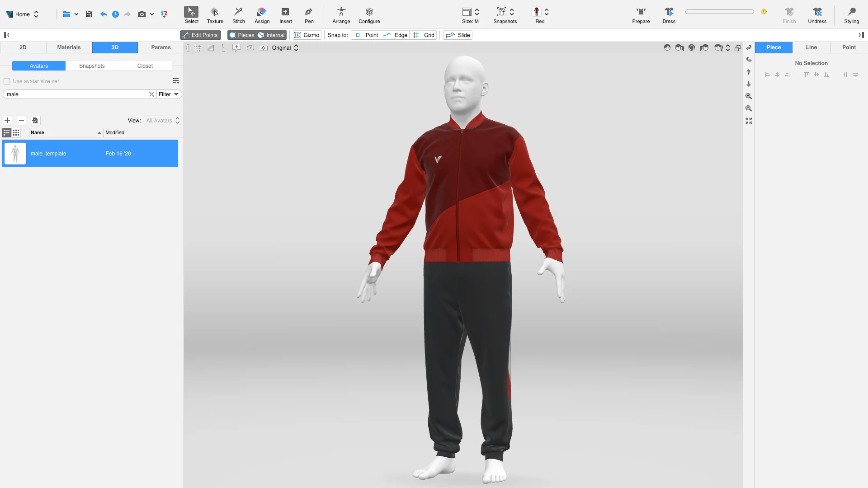
Task: Click the simulation progress slider bar
Action: click(x=719, y=12)
